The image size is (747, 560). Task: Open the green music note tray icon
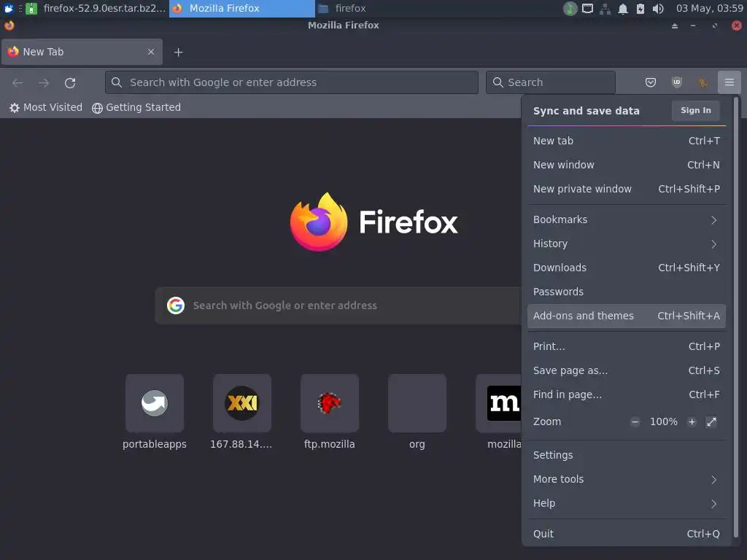pos(570,9)
